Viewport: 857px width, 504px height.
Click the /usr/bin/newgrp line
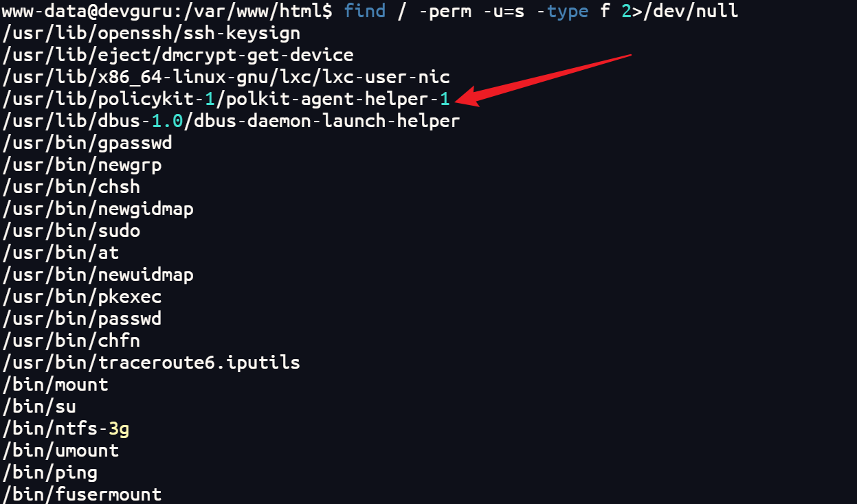82,165
